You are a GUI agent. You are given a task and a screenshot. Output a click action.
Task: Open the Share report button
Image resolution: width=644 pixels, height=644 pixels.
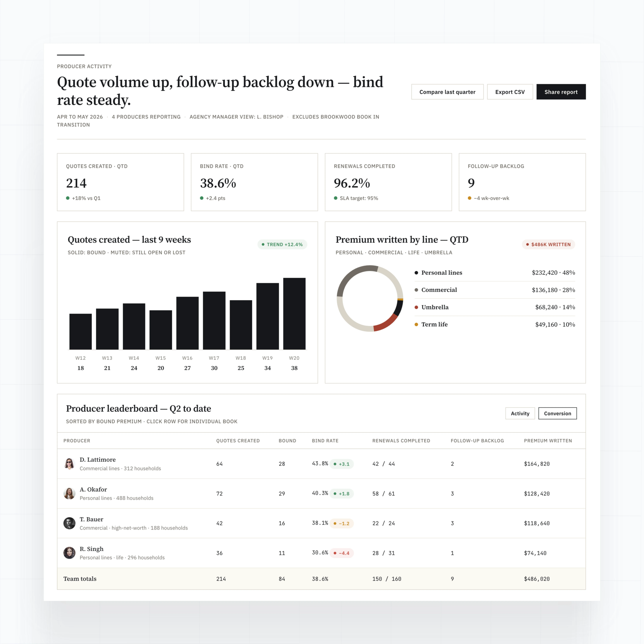[561, 92]
